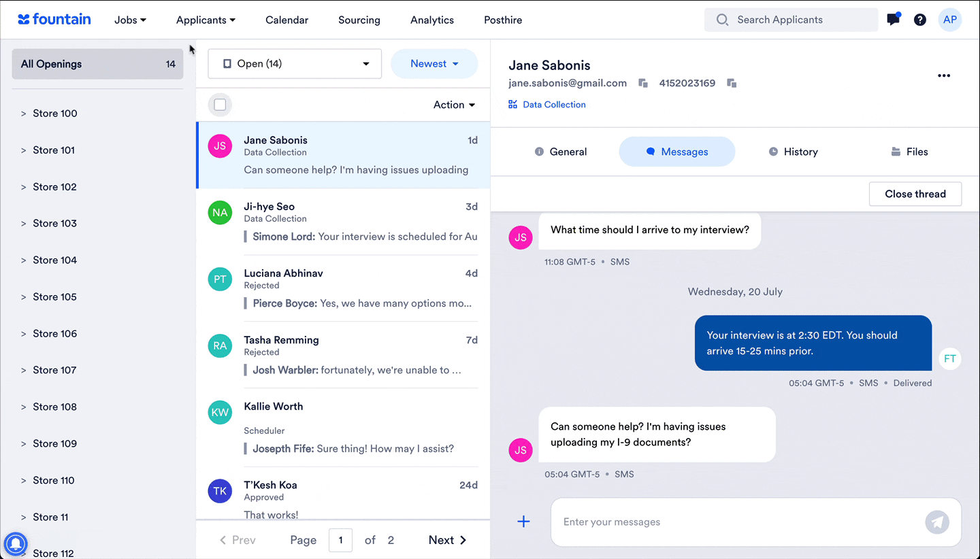Go to next page with the Next button
Viewport: 980px width, 559px height.
446,539
